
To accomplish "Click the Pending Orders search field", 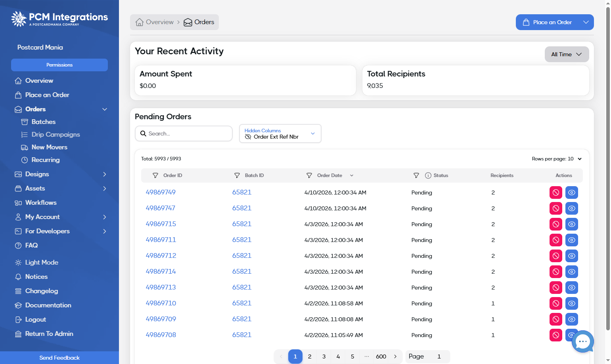I will (x=184, y=133).
